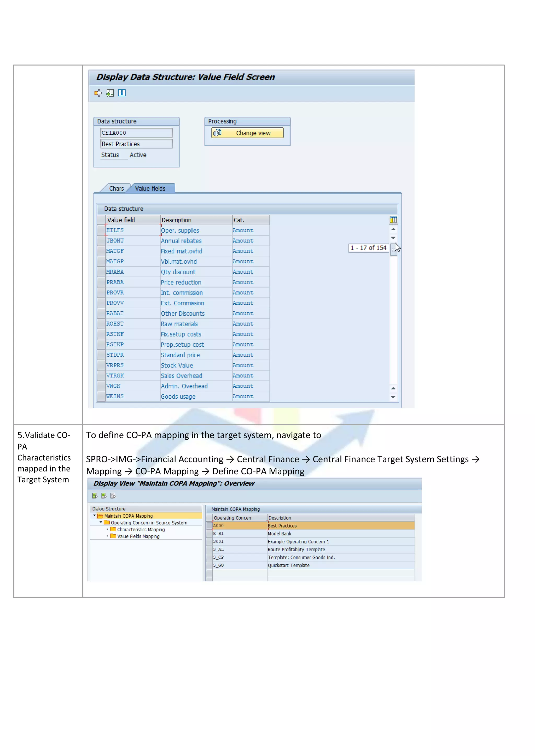Viewport: 535px width, 756px height.
Task: Click the Raw materials description
Action: [x=179, y=324]
